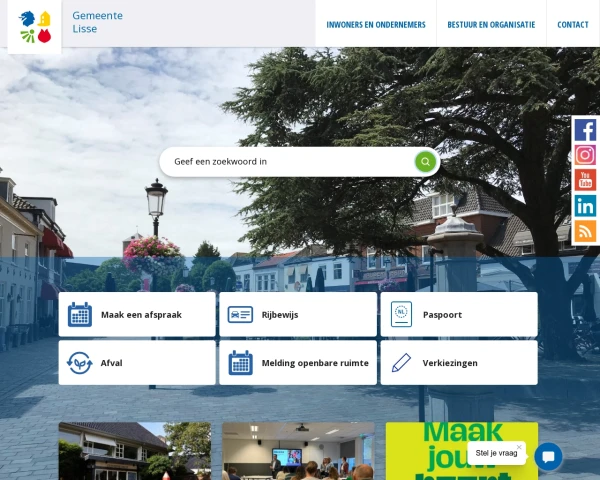Screen dimensions: 600x480
Task: Open the Bestuur en Organisatie menu
Action: click(x=491, y=25)
